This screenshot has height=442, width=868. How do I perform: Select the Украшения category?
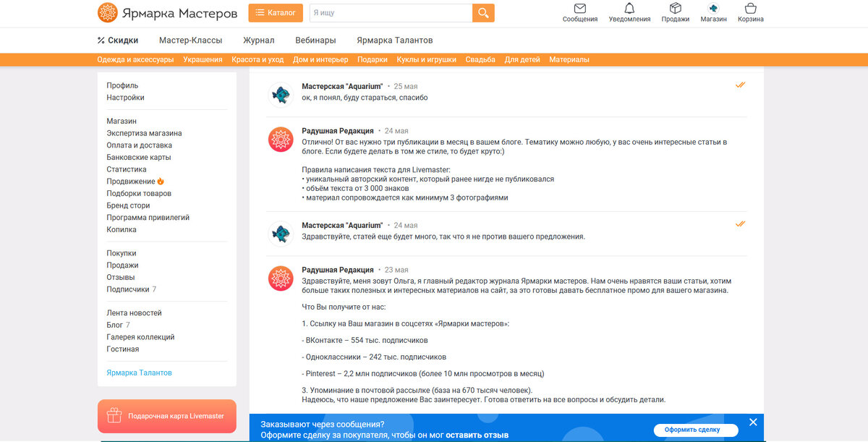coord(203,59)
